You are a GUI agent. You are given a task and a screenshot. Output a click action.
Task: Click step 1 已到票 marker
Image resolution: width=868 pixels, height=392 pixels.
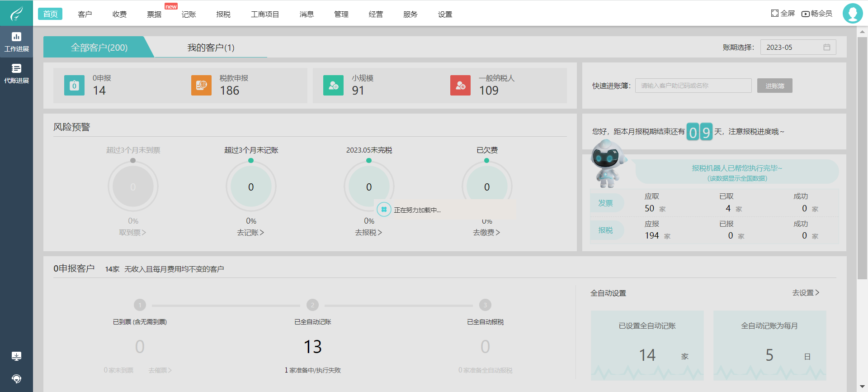(140, 305)
